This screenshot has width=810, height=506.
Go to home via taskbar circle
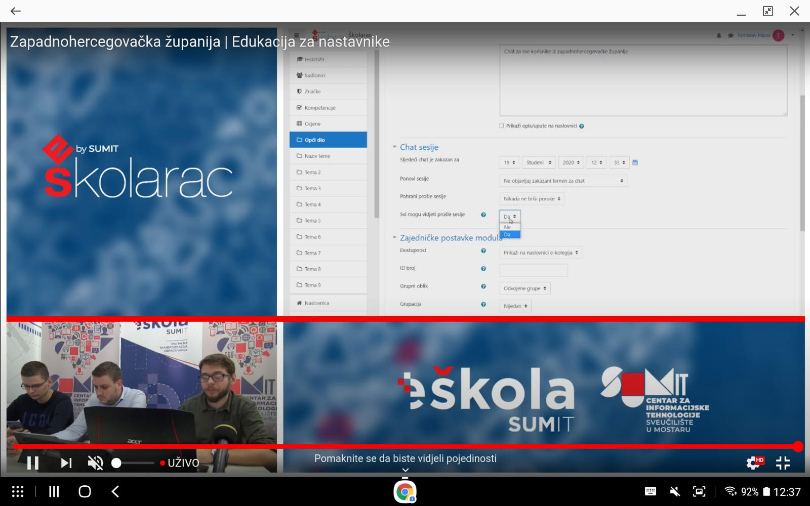tap(85, 492)
